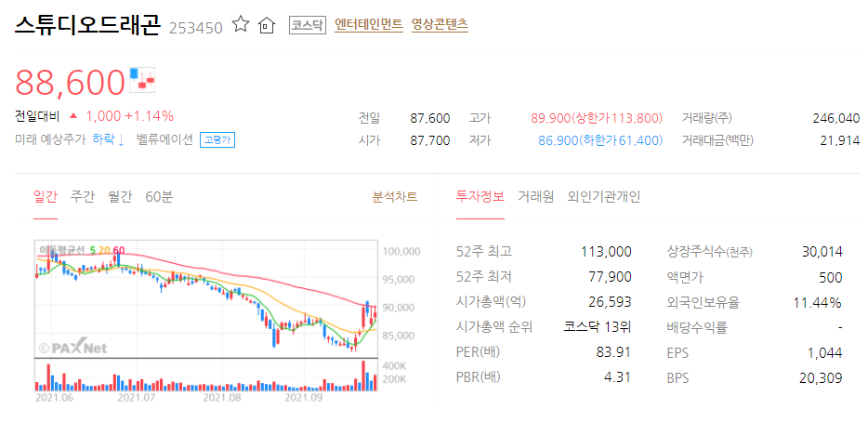Viewport: 868px width, 422px height.
Task: Click the EPS value 1,044
Action: (x=826, y=352)
